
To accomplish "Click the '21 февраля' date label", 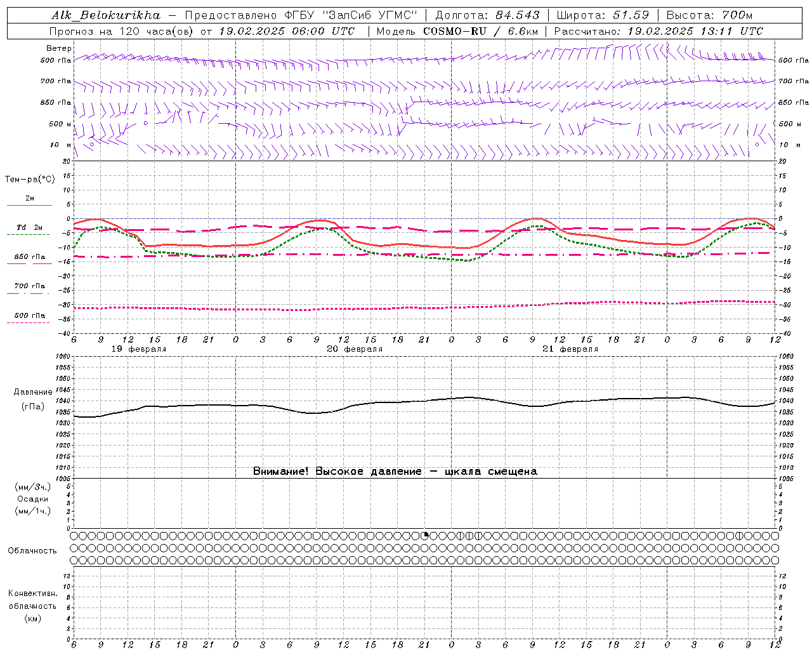I will click(x=570, y=349).
